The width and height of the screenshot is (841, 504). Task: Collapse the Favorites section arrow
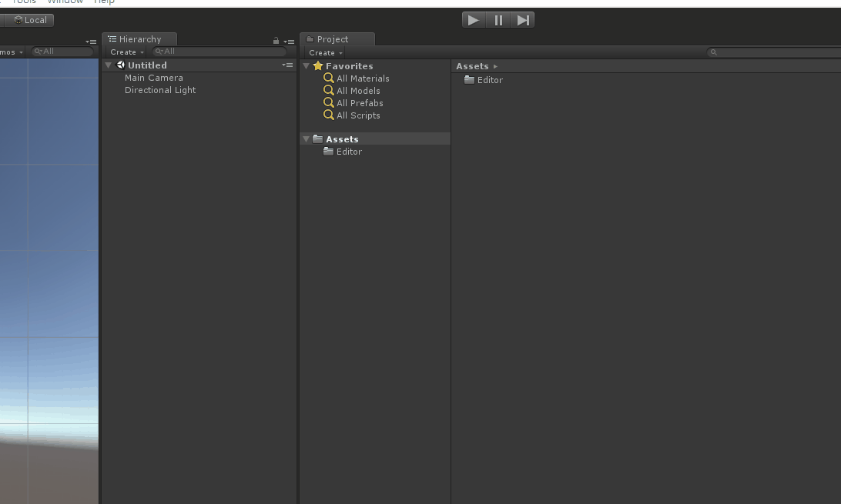(307, 66)
